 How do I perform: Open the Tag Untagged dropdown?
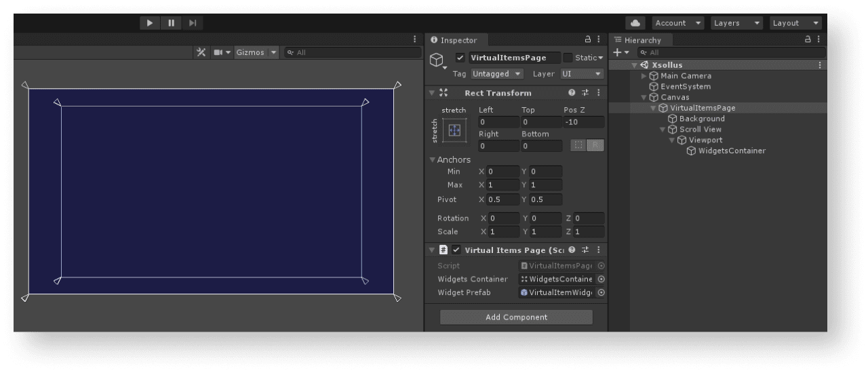(497, 74)
